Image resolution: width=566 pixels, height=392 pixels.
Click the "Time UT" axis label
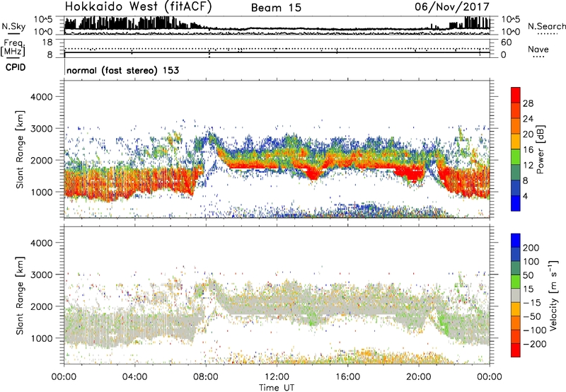pos(277,388)
